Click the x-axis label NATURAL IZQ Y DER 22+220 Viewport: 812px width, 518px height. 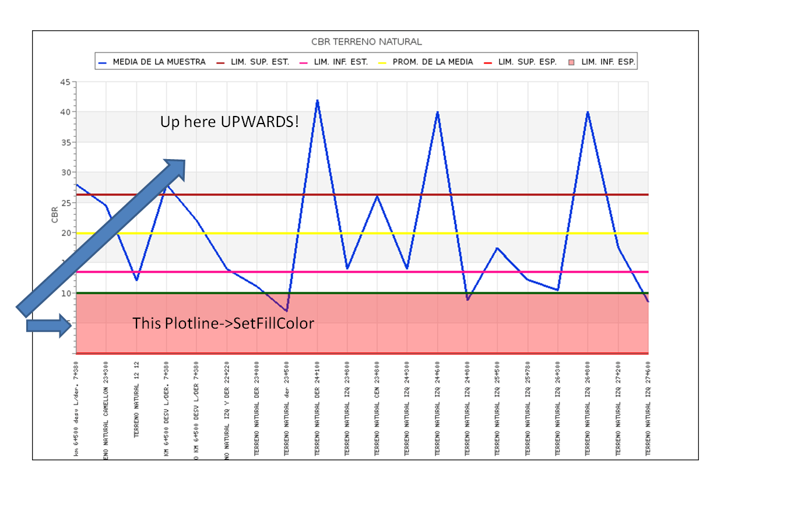[x=227, y=410]
